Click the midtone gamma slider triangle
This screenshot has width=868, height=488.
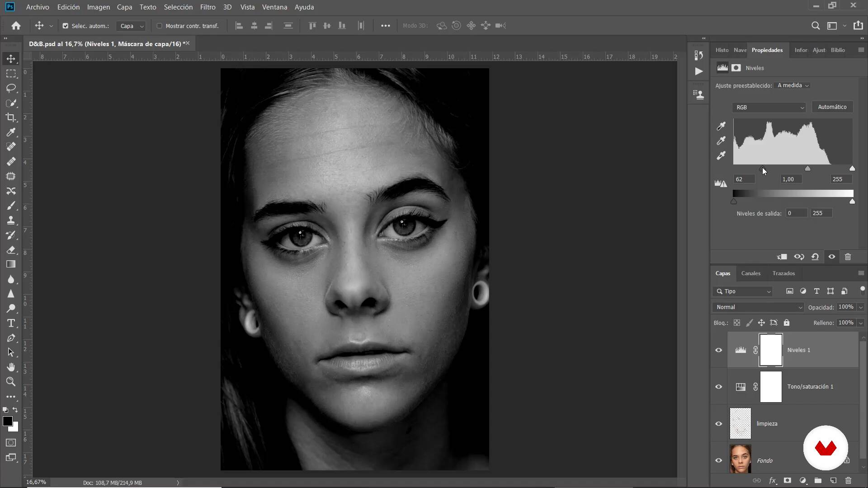click(x=807, y=169)
